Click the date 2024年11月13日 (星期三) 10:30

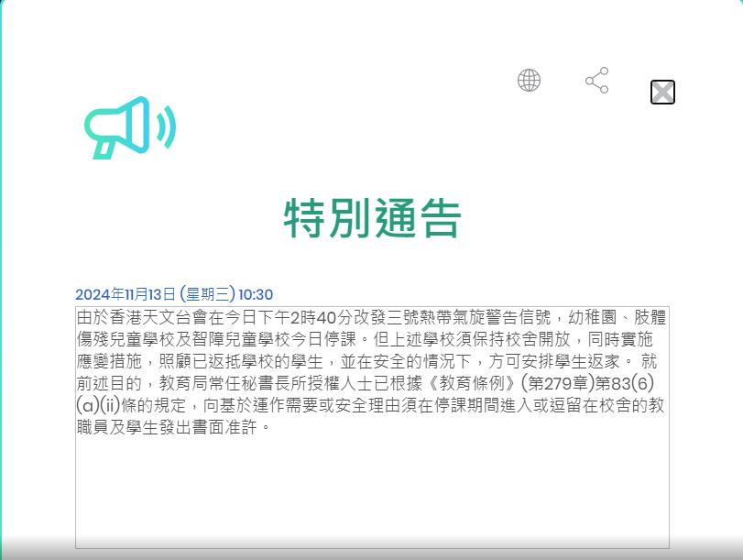point(174,294)
